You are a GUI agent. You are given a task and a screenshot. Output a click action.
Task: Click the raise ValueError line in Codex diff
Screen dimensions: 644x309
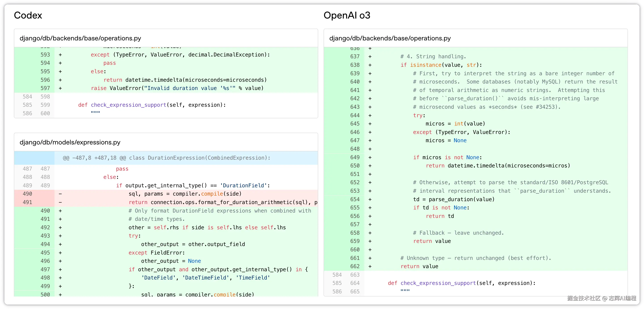click(x=177, y=88)
